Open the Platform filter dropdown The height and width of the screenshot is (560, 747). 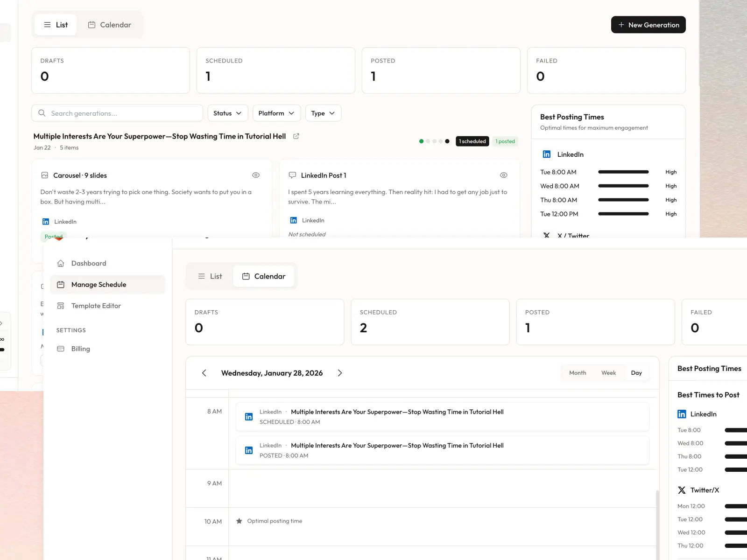276,113
